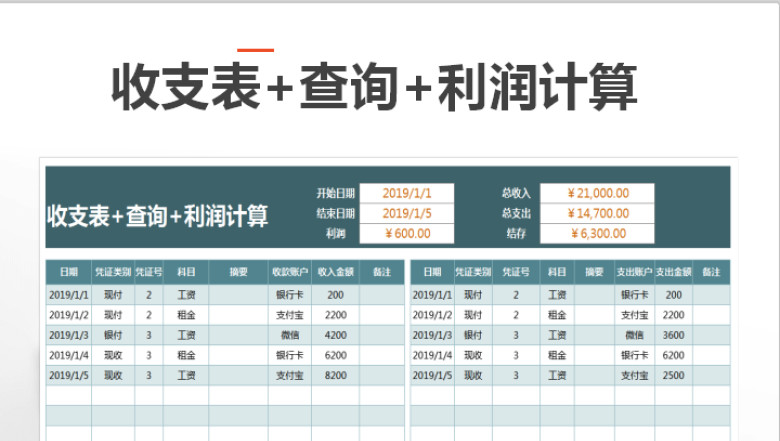Viewport: 780px width, 441px height.
Task: Click income amount 2200 in the 2019/1/2 row
Action: point(336,315)
